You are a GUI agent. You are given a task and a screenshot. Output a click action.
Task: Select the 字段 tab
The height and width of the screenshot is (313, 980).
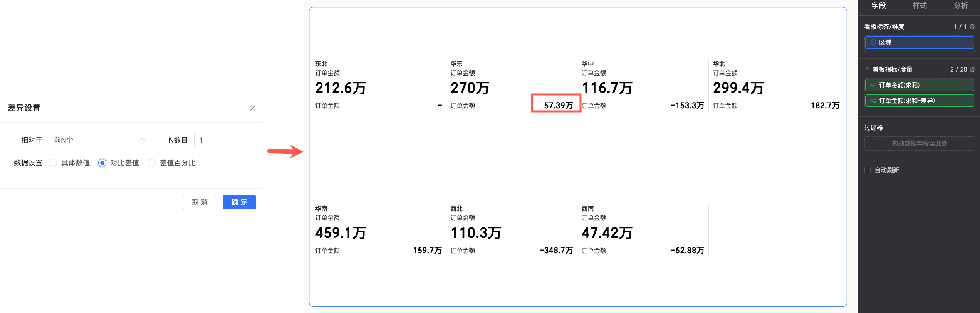(879, 6)
